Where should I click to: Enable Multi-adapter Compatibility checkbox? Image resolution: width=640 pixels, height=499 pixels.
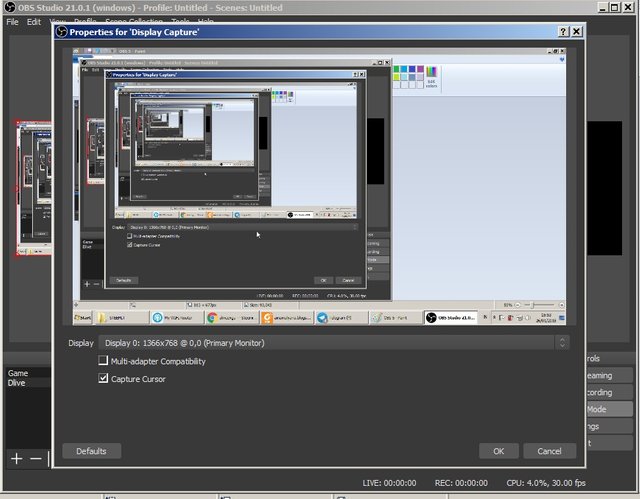(x=103, y=360)
